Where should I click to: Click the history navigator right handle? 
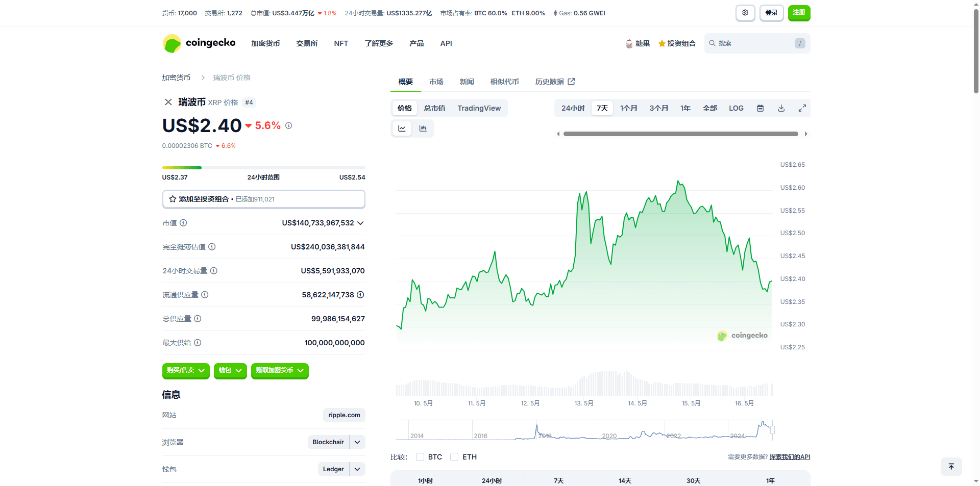click(x=772, y=430)
